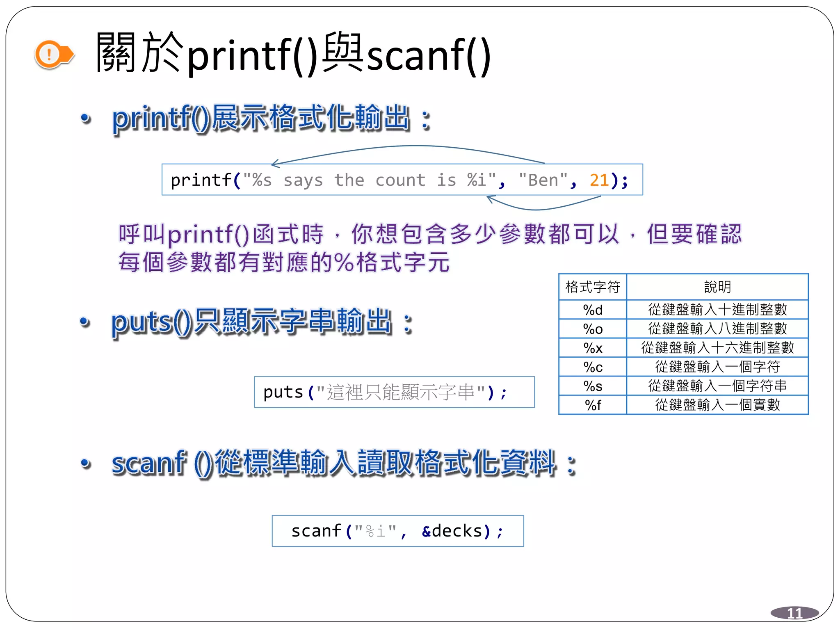This screenshot has height=630, width=840.
Task: Click the %o table cell
Action: tap(593, 329)
